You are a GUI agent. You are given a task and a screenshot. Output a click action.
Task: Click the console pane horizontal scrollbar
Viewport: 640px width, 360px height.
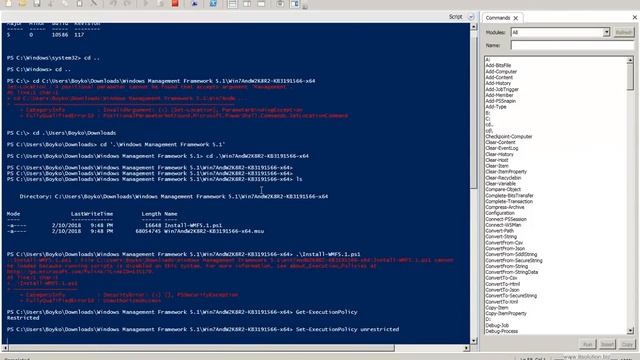click(202, 348)
